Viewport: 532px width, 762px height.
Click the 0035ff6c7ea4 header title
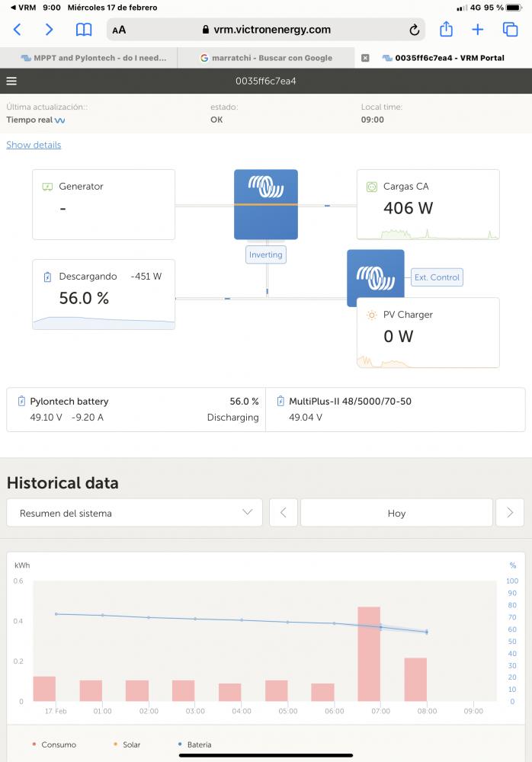click(266, 82)
